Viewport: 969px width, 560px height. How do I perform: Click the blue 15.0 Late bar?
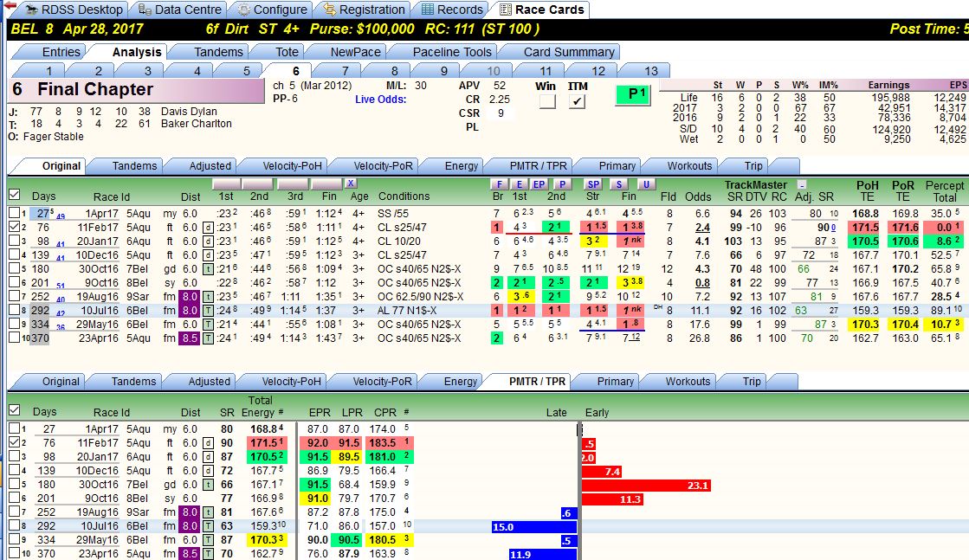pyautogui.click(x=534, y=526)
